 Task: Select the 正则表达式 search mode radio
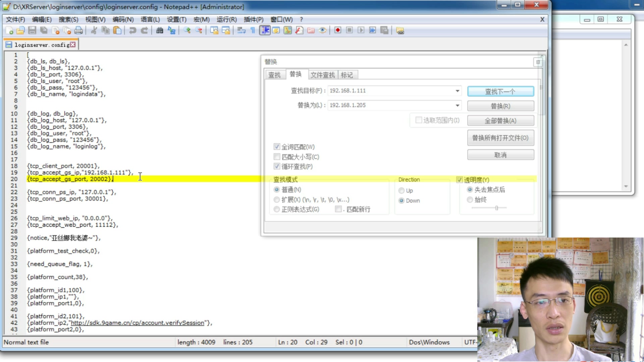(x=277, y=209)
